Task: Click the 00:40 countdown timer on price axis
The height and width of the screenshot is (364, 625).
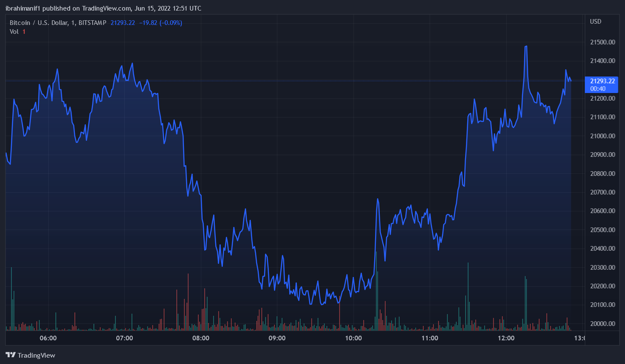Action: click(598, 89)
